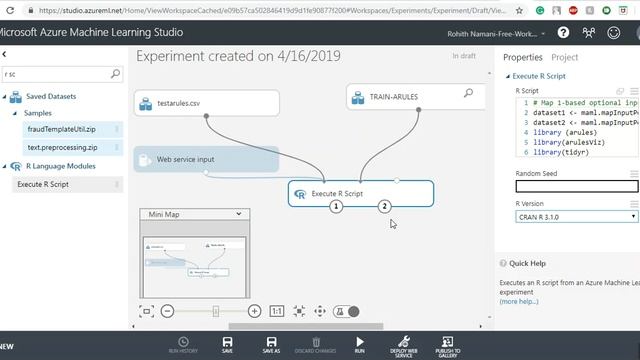Open the help question mark icon
The height and width of the screenshot is (360, 640).
point(563,33)
